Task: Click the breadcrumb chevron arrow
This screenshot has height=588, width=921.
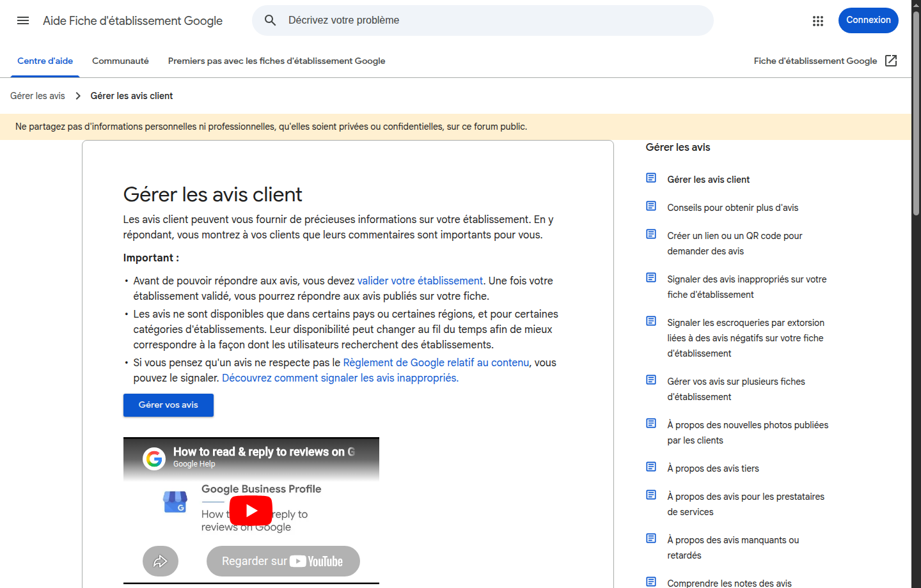Action: tap(78, 96)
